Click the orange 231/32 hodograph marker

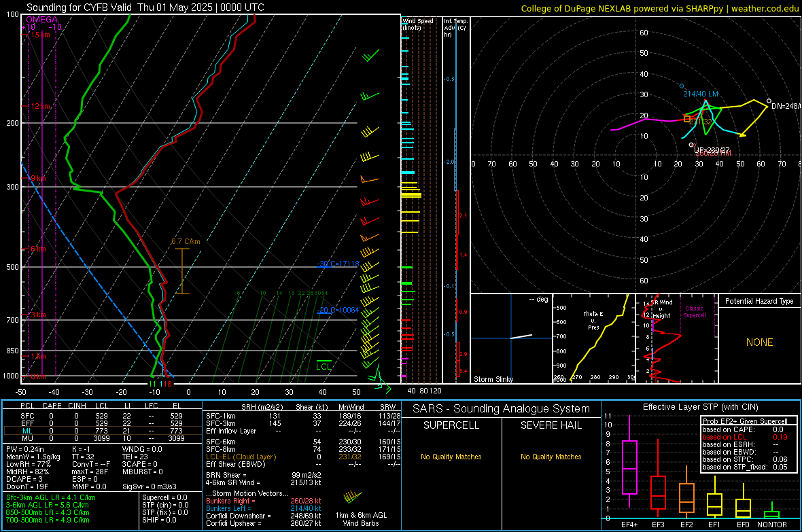pyautogui.click(x=687, y=119)
